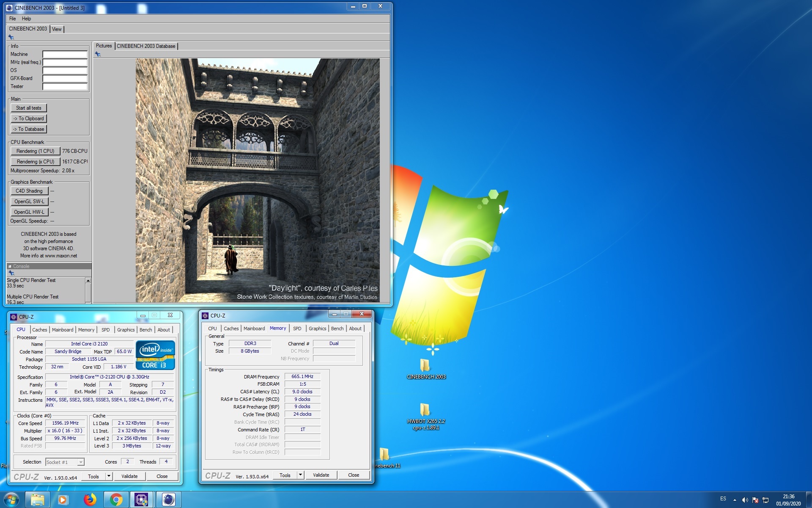Click Start all tests button

coord(29,108)
